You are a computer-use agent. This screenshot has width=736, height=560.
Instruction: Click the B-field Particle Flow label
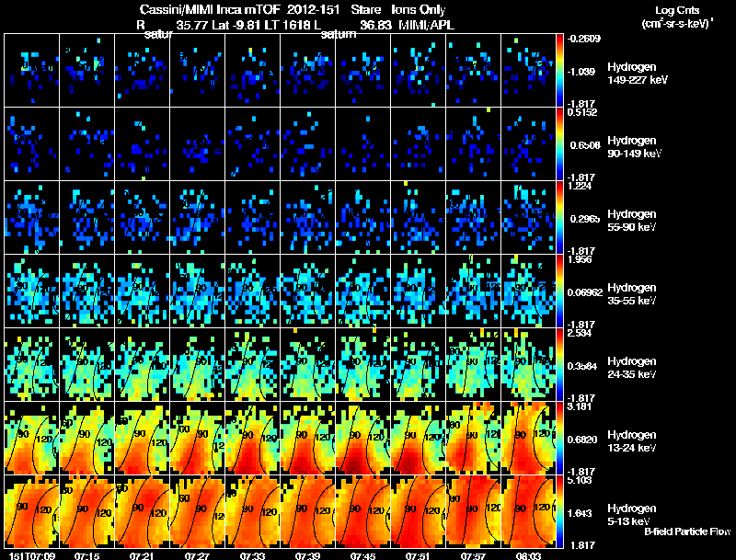click(x=687, y=531)
